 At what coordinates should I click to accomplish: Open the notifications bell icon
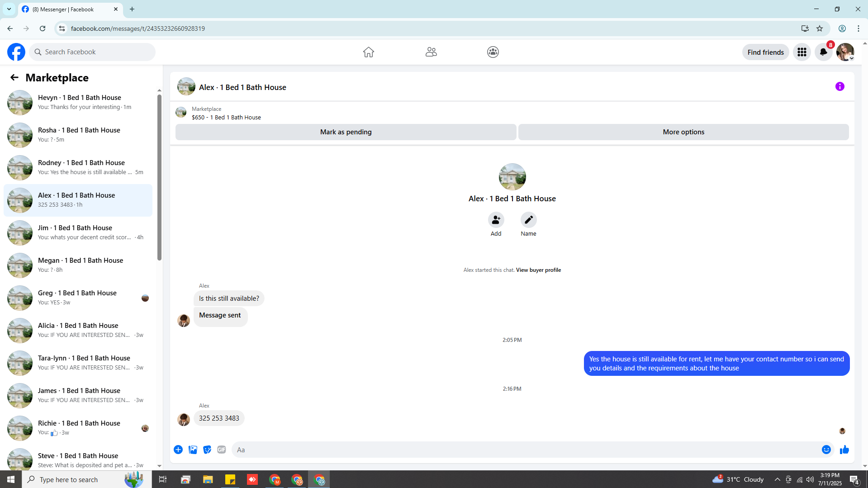click(x=824, y=52)
